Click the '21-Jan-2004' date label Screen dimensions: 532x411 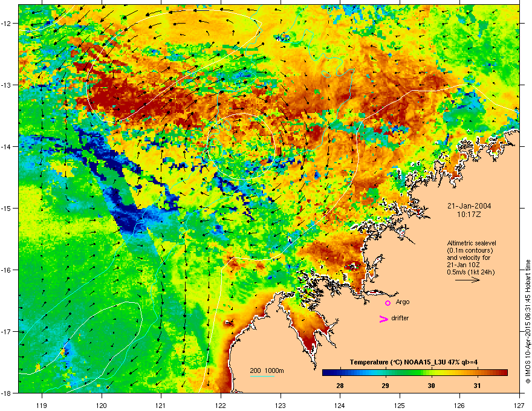[469, 206]
